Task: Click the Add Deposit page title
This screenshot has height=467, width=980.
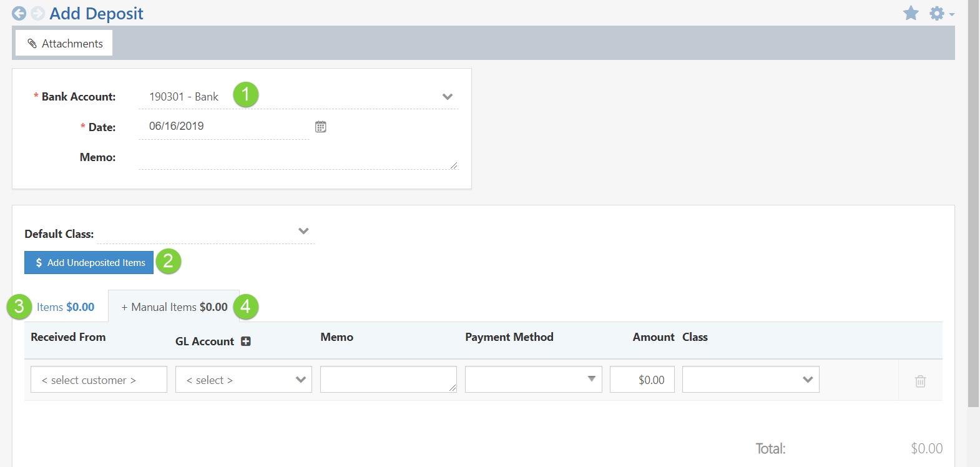Action: pos(96,14)
